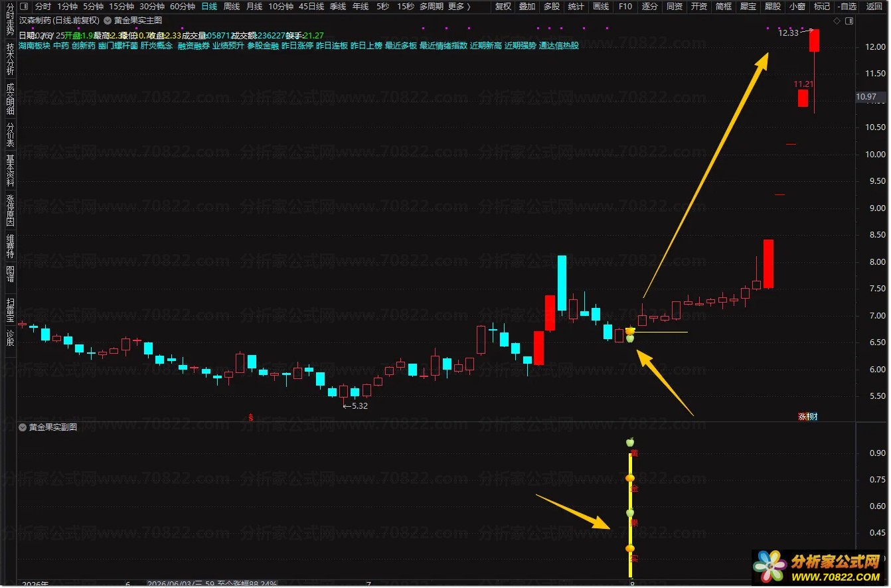Open the 图谱 side tab
891x588 pixels.
[x=10, y=273]
